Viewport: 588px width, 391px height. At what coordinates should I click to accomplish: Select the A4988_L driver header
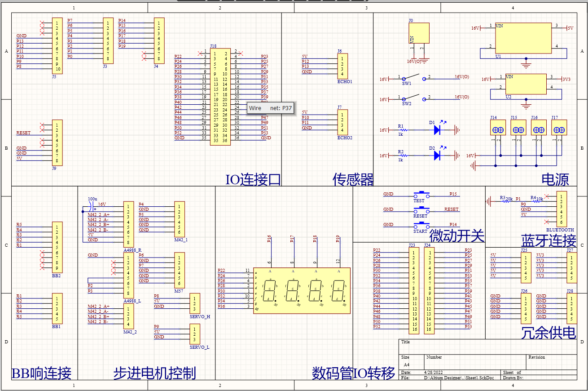[128, 275]
